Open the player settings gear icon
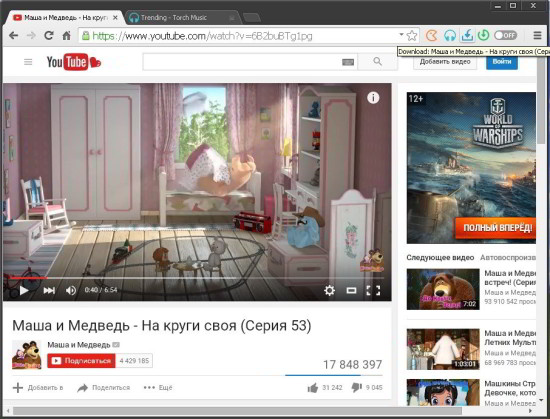The height and width of the screenshot is (419, 550). point(329,290)
